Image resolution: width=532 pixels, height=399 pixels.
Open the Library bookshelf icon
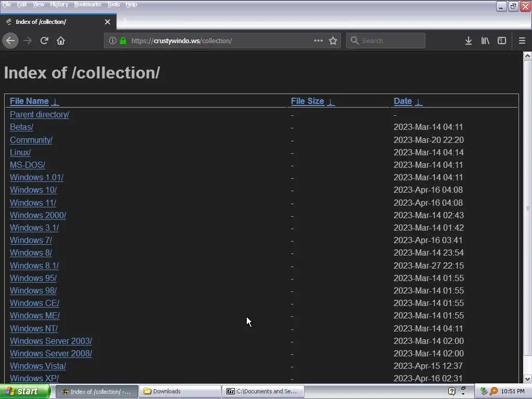point(485,41)
